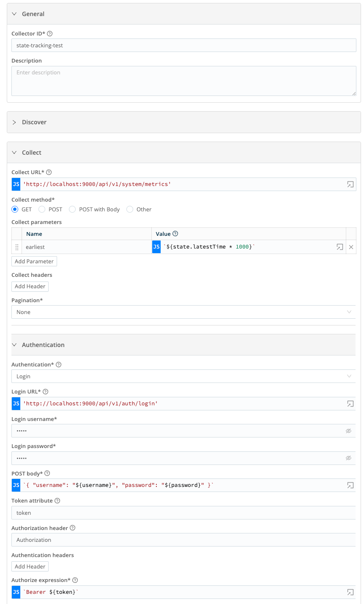Click the JS icon on Login URL
Viewport: 364px width, 604px height.
point(16,404)
